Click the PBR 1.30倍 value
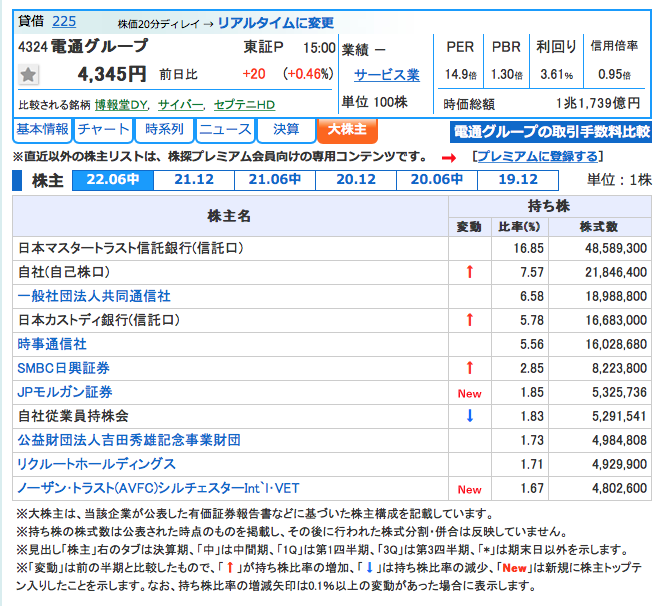Viewport: 663px width, 606px height. click(507, 75)
